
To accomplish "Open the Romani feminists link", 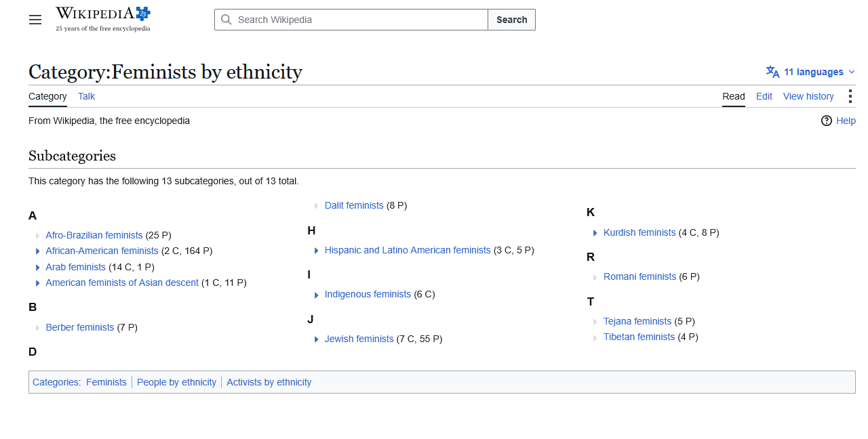I will 639,276.
